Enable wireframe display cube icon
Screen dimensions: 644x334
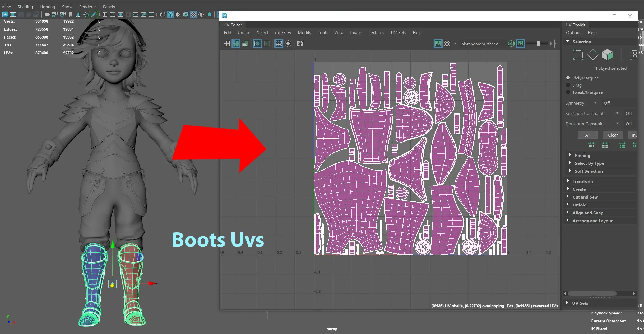(x=163, y=15)
